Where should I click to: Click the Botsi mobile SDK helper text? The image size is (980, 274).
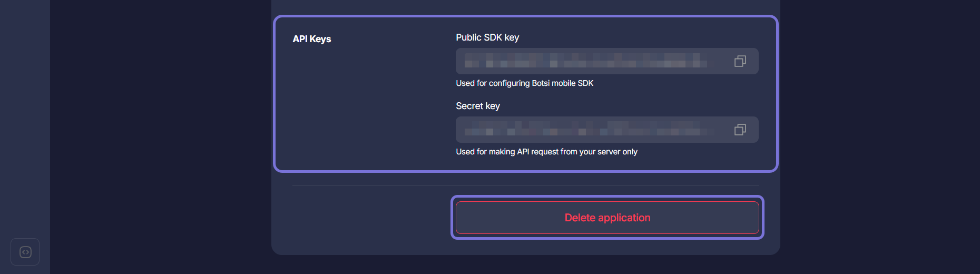click(x=524, y=83)
